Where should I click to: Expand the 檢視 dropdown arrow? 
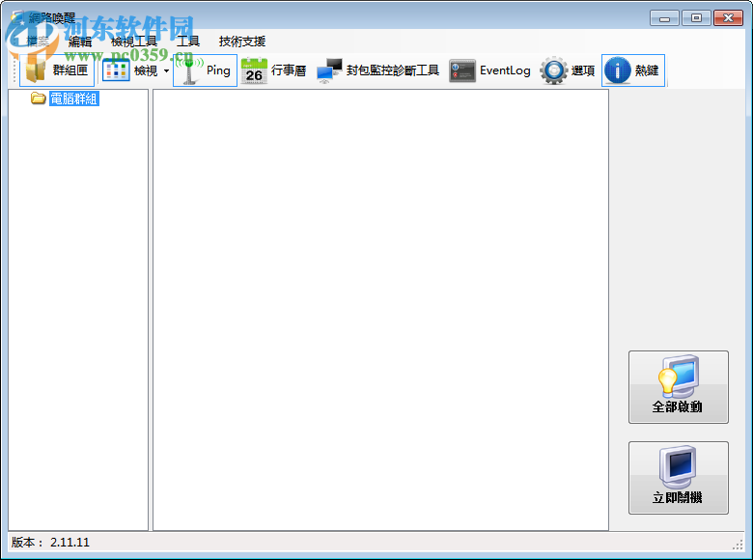[x=166, y=71]
